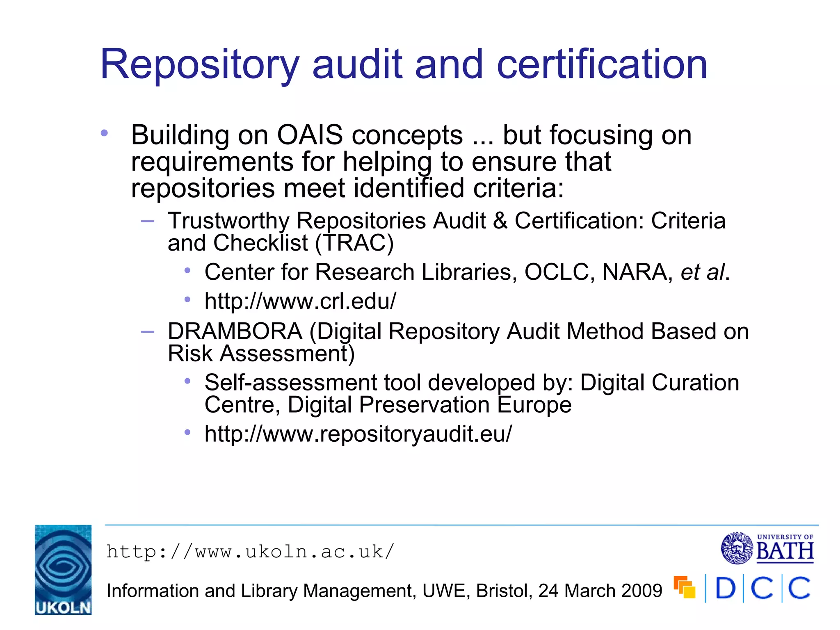Viewport: 840px width, 630px height.
Task: Open the http://www.ukoln.ac.uk/ footer link
Action: 250,551
